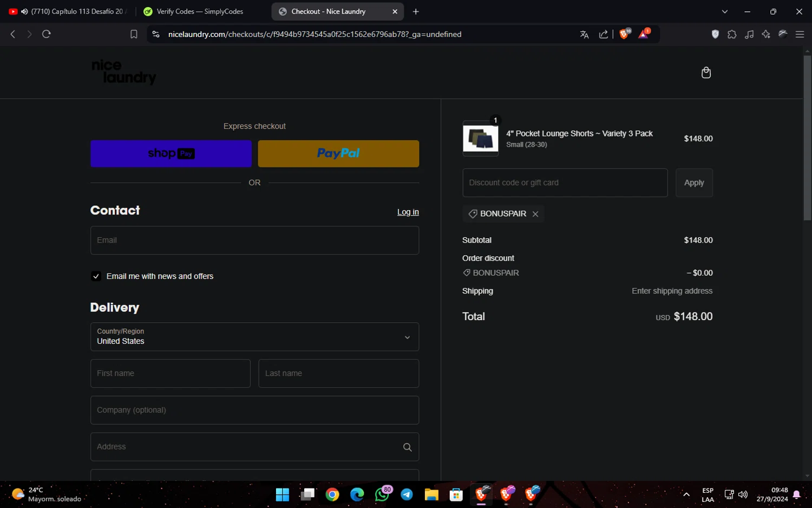The image size is (812, 508).
Task: Click into the Address field
Action: [x=254, y=447]
